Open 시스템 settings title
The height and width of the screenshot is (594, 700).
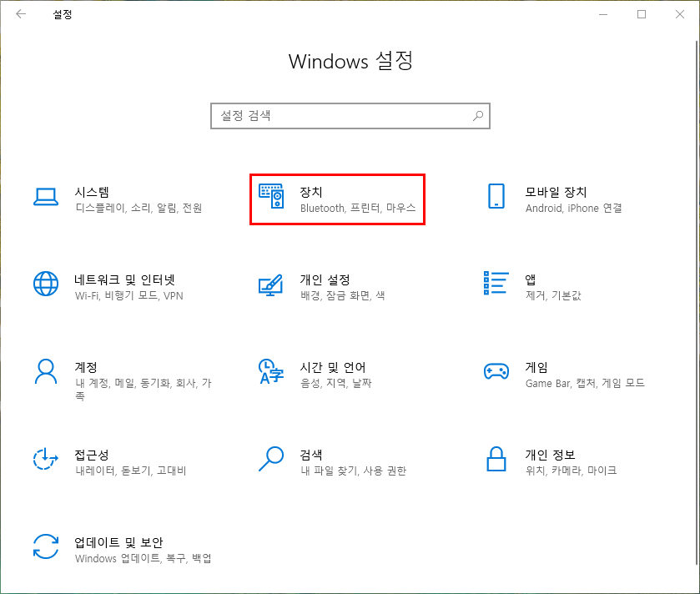pyautogui.click(x=92, y=193)
